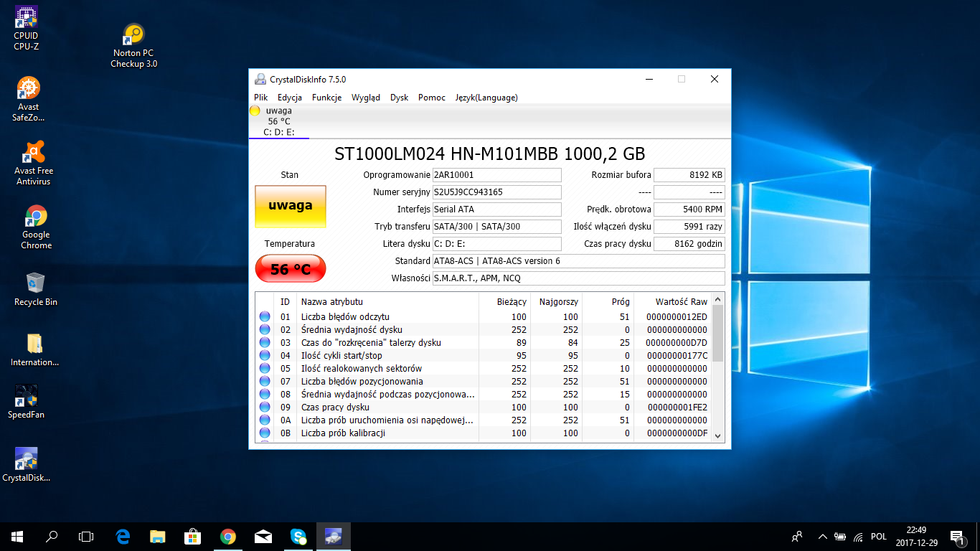Open the International folder on desktop
980x551 pixels.
tap(34, 350)
